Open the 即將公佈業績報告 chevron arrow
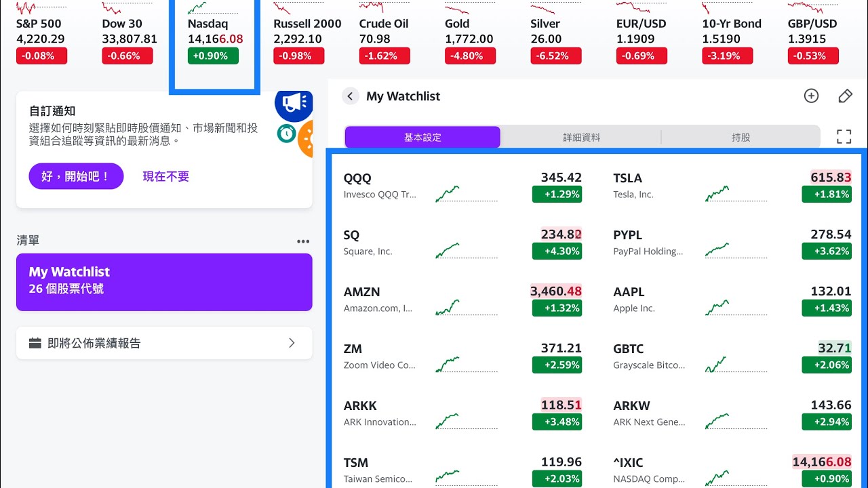 tap(292, 343)
